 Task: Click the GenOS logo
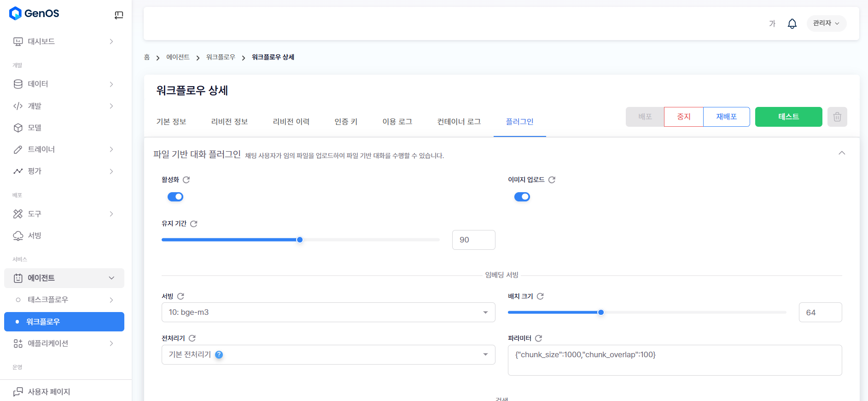coord(34,13)
